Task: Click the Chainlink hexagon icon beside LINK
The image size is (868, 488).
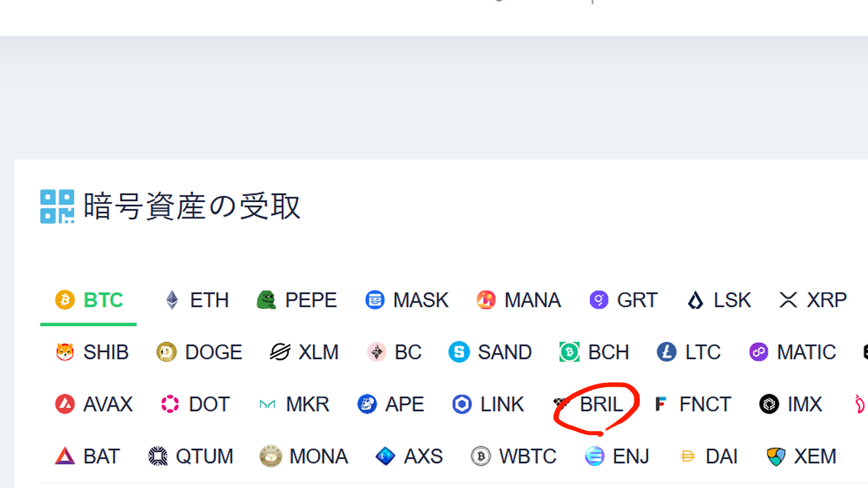Action: tap(462, 404)
